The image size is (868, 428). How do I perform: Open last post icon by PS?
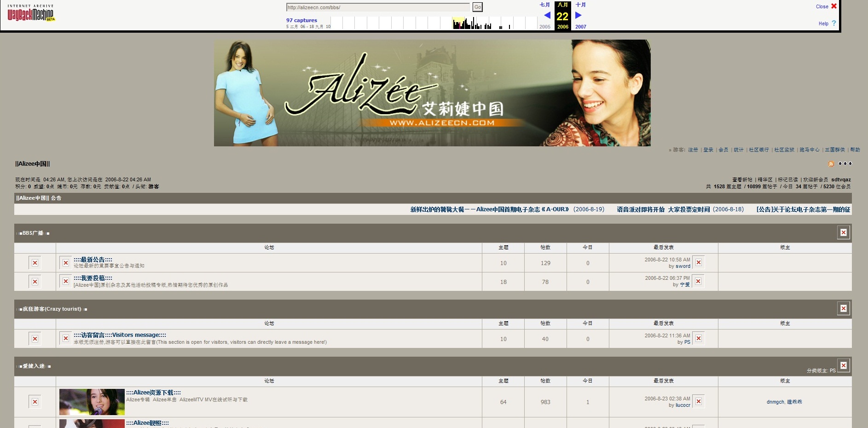pyautogui.click(x=699, y=338)
